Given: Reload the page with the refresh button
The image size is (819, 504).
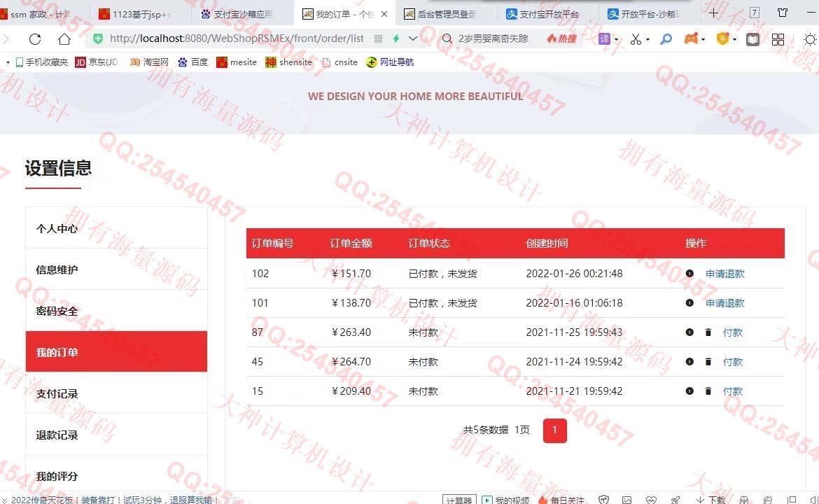Looking at the screenshot, I should tap(35, 39).
